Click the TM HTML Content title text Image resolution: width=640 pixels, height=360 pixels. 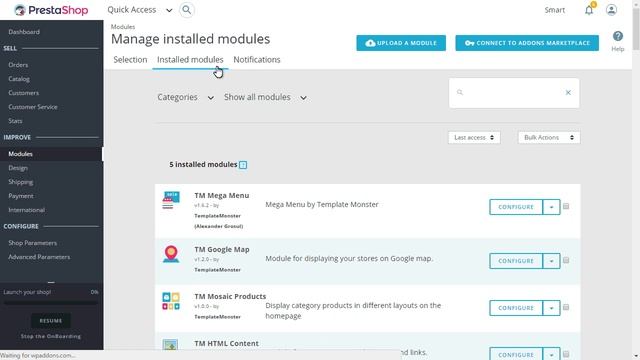pyautogui.click(x=227, y=344)
